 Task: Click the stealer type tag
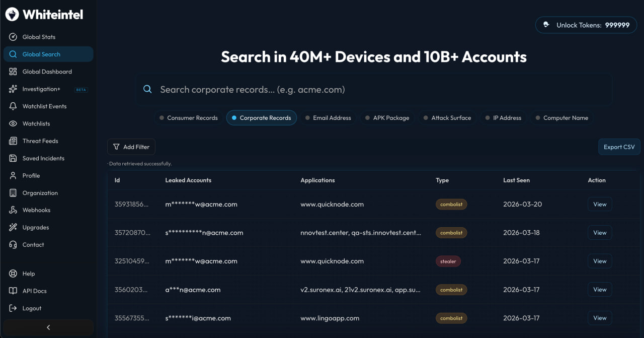(448, 261)
